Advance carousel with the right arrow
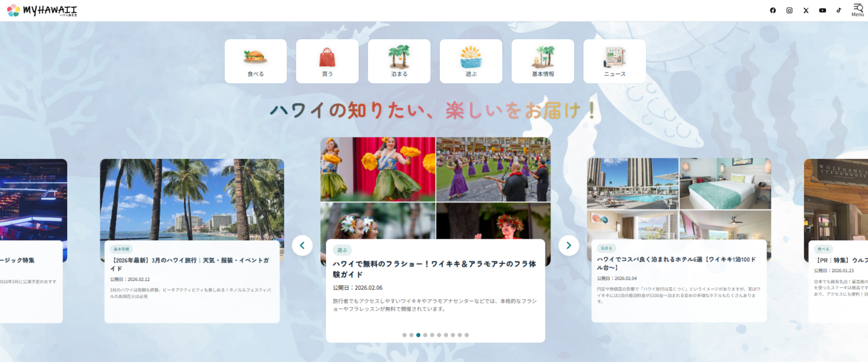This screenshot has width=868, height=362. coord(568,245)
